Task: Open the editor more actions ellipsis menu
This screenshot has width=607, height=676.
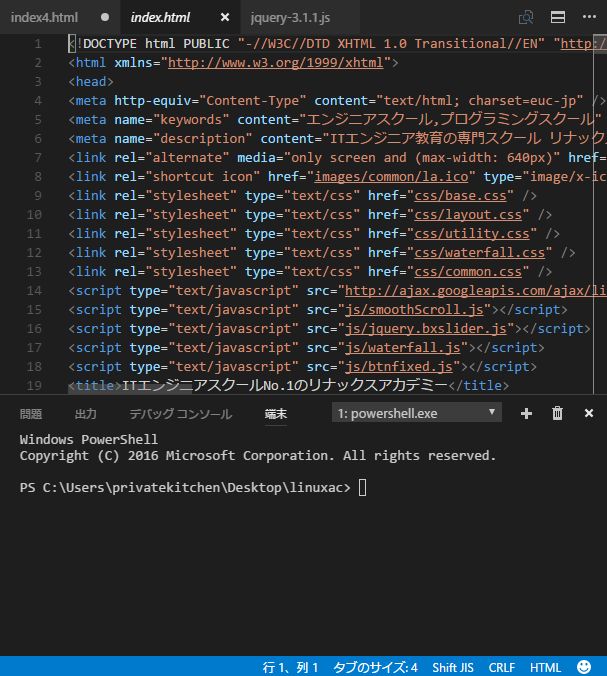Action: pos(588,17)
